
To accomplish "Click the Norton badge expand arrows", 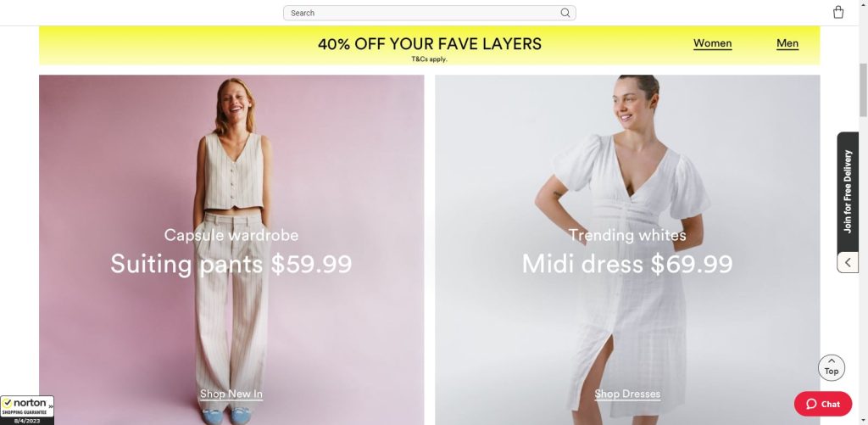I will (x=50, y=406).
